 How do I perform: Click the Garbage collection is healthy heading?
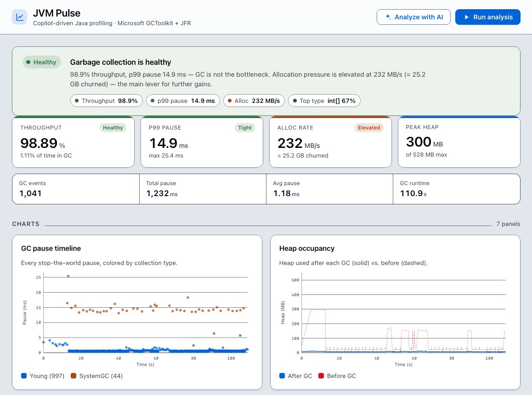(120, 62)
